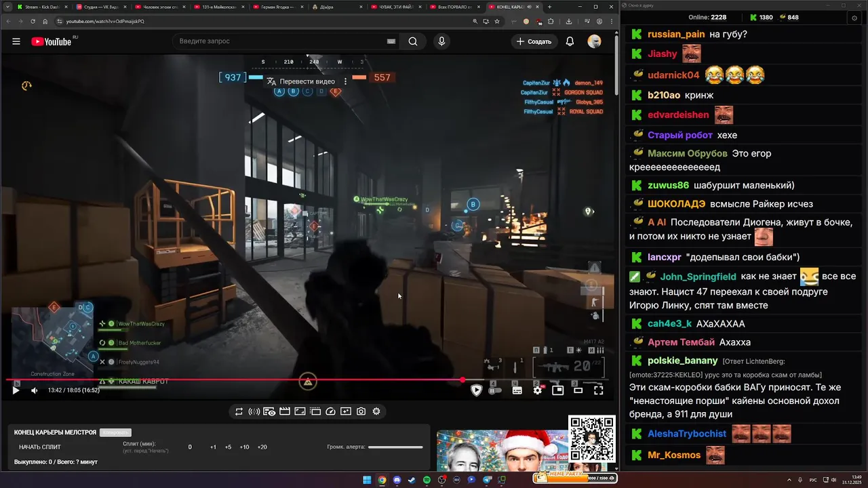Screen dimensions: 868x488
Task: Open video player settings gear
Action: point(538,390)
